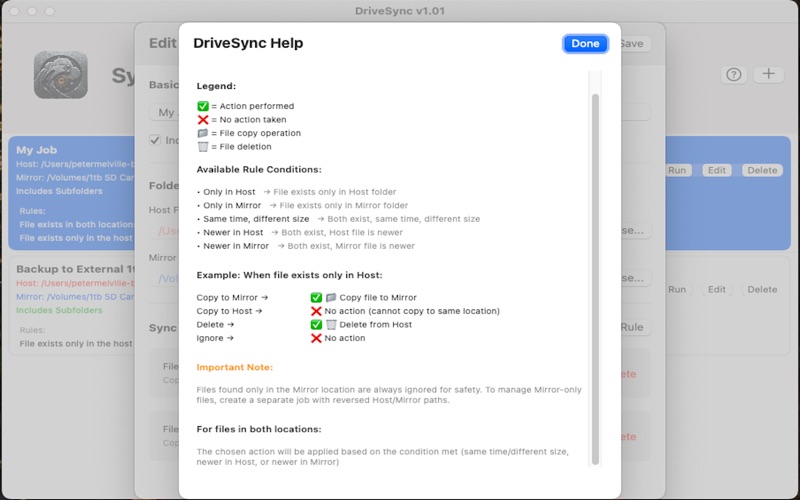Click the file copy icon in Legend
800x500 pixels.
(203, 133)
